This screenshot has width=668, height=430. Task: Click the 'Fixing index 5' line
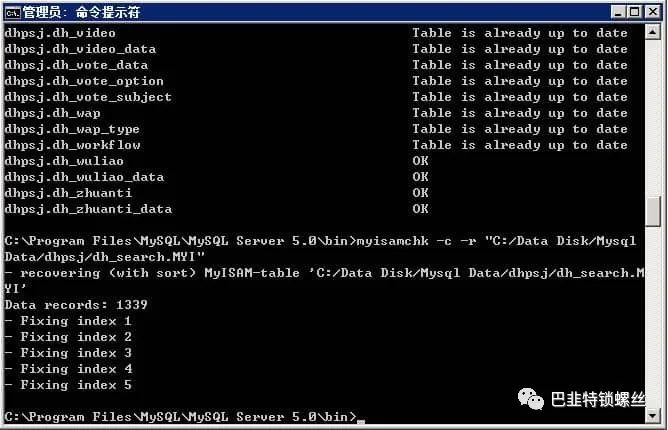pos(68,385)
